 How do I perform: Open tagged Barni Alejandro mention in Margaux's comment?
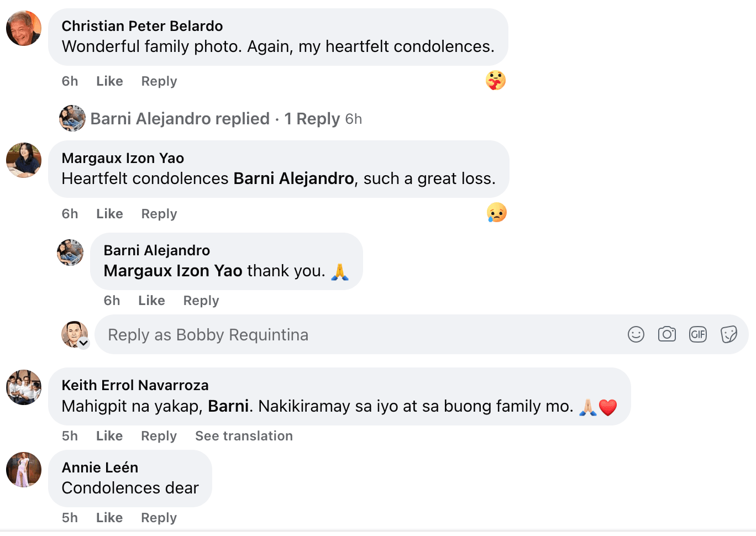pyautogui.click(x=293, y=178)
